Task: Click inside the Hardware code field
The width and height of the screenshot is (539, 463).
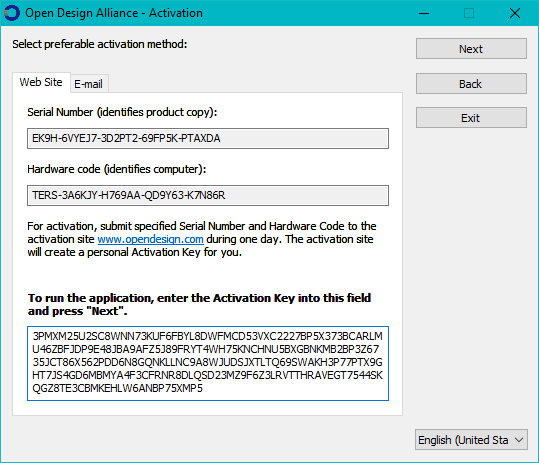Action: click(x=208, y=196)
